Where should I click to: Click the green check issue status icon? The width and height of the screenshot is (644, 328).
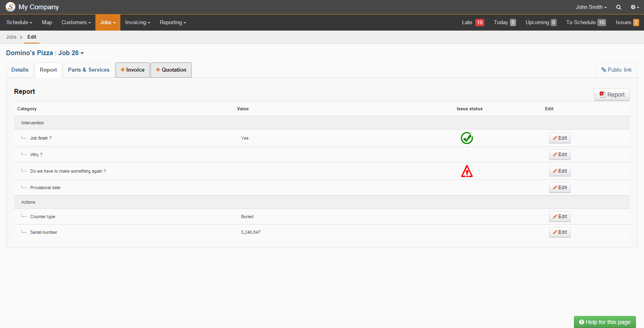tap(467, 138)
